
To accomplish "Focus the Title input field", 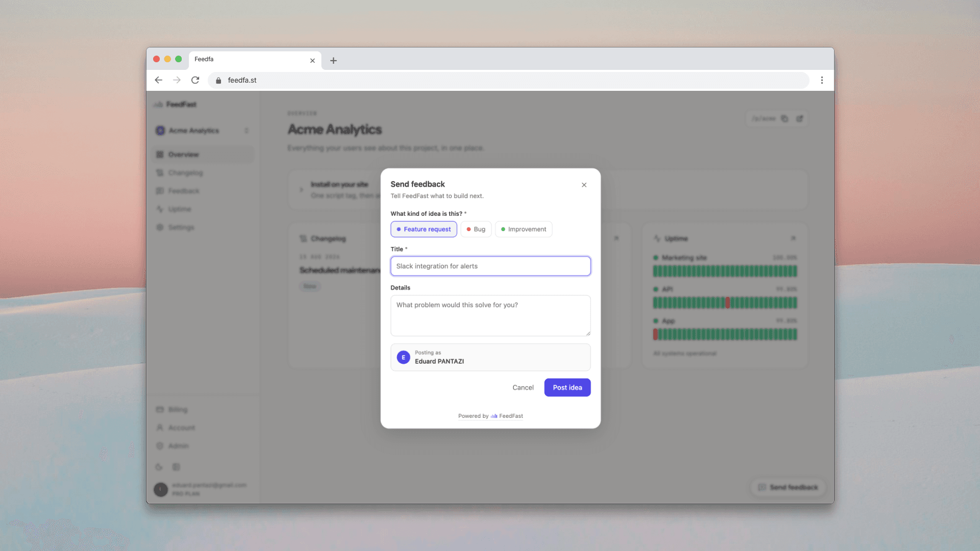I will 491,266.
